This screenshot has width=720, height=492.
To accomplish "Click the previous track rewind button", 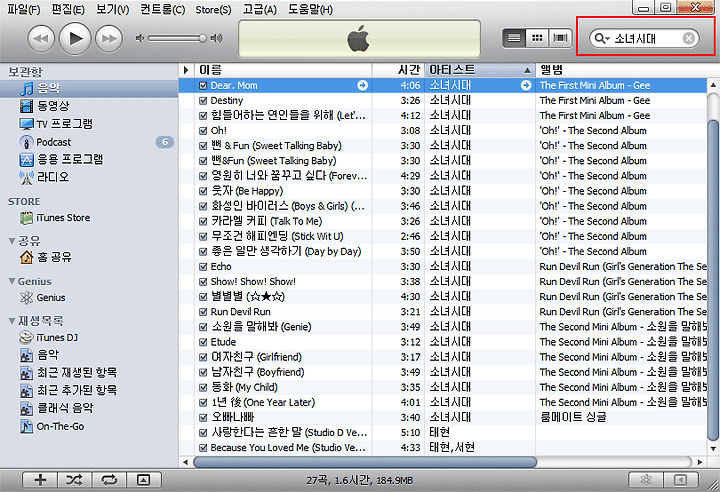I will pos(41,39).
